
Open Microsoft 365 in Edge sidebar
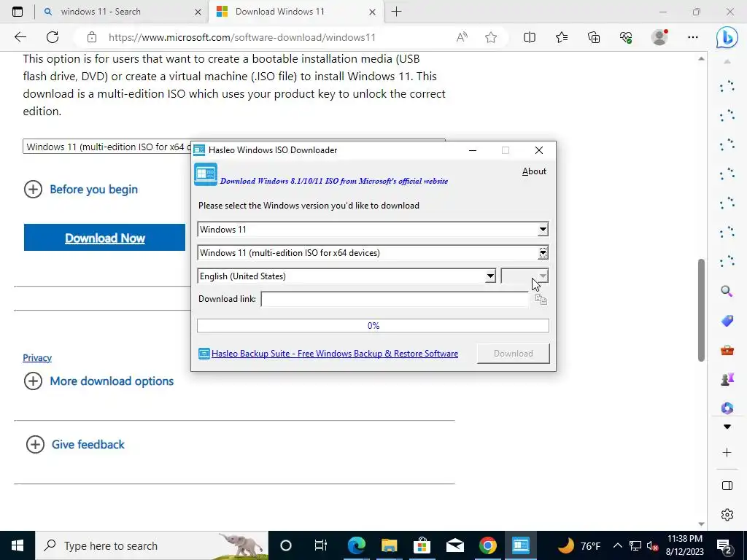click(727, 408)
